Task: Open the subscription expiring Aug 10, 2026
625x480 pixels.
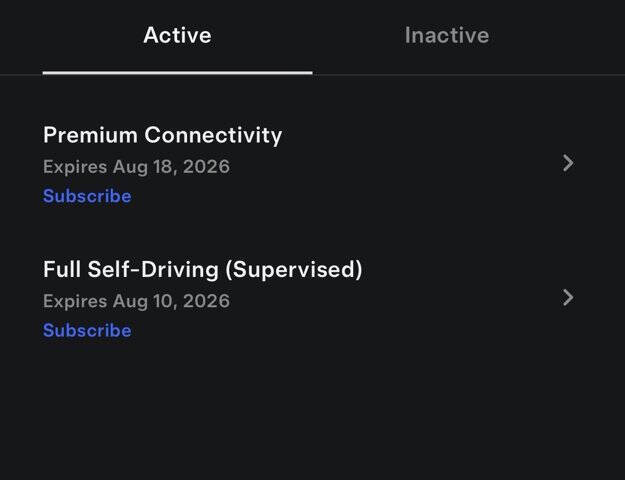Action: [x=309, y=299]
